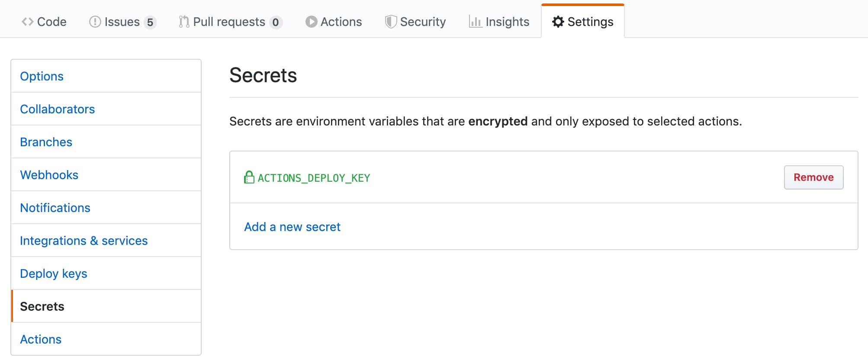This screenshot has height=360, width=868.
Task: Click the Actions play circle icon
Action: click(x=311, y=22)
